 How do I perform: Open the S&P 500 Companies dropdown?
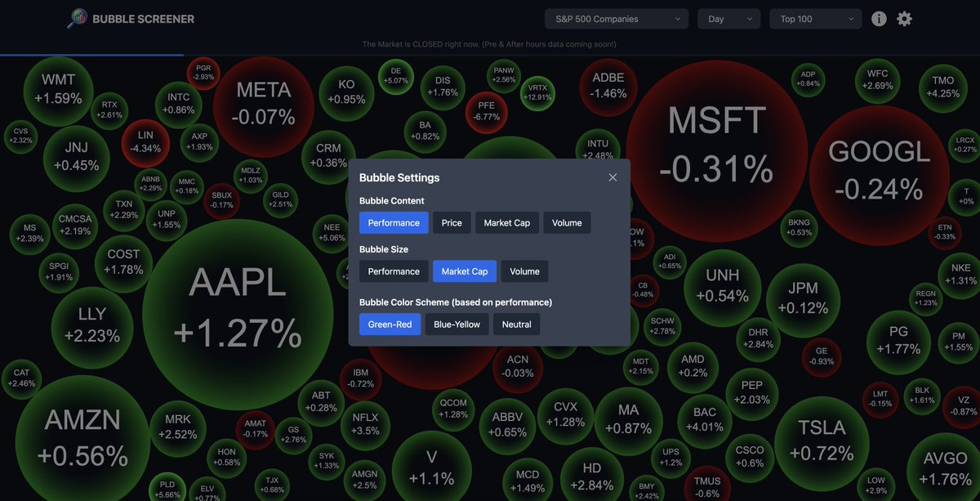617,19
